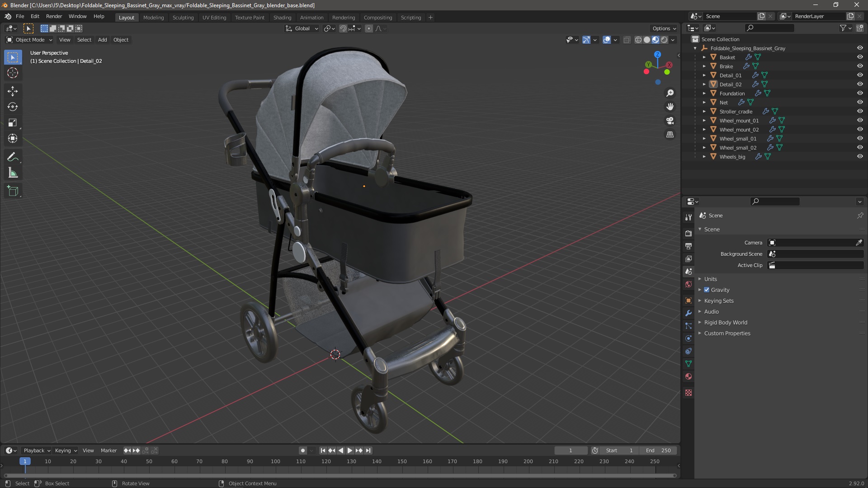This screenshot has height=488, width=868.
Task: Uncheck the Gravity checkbox
Action: (707, 290)
